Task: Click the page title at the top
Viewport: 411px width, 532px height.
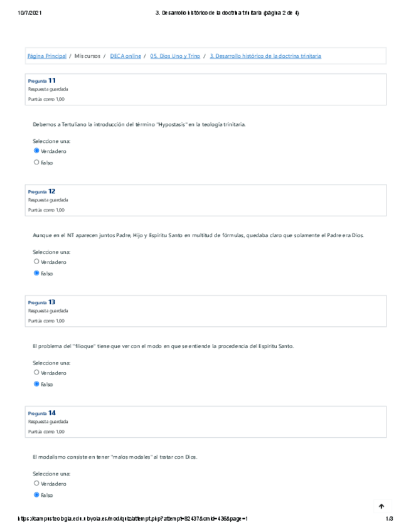Action: click(227, 13)
